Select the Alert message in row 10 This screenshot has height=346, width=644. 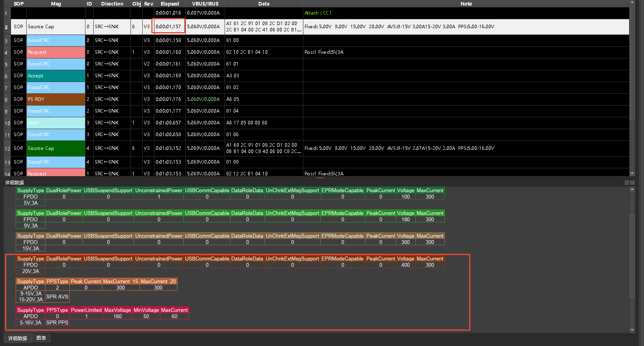pyautogui.click(x=56, y=123)
